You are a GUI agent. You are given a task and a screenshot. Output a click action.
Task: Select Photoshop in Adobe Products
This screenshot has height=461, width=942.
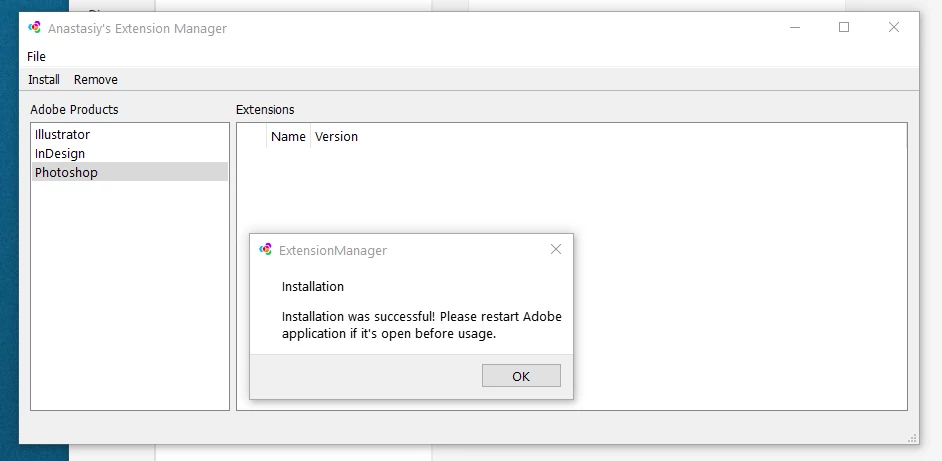130,172
